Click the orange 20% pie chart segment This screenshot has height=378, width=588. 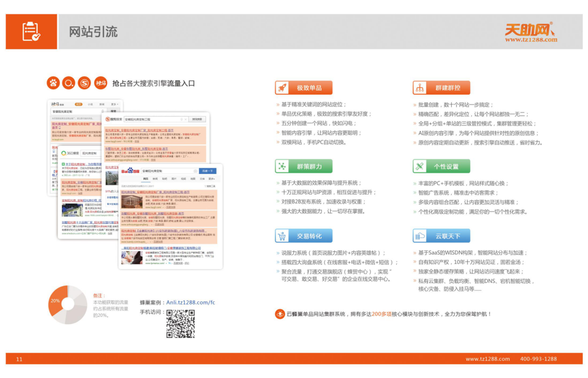56,300
